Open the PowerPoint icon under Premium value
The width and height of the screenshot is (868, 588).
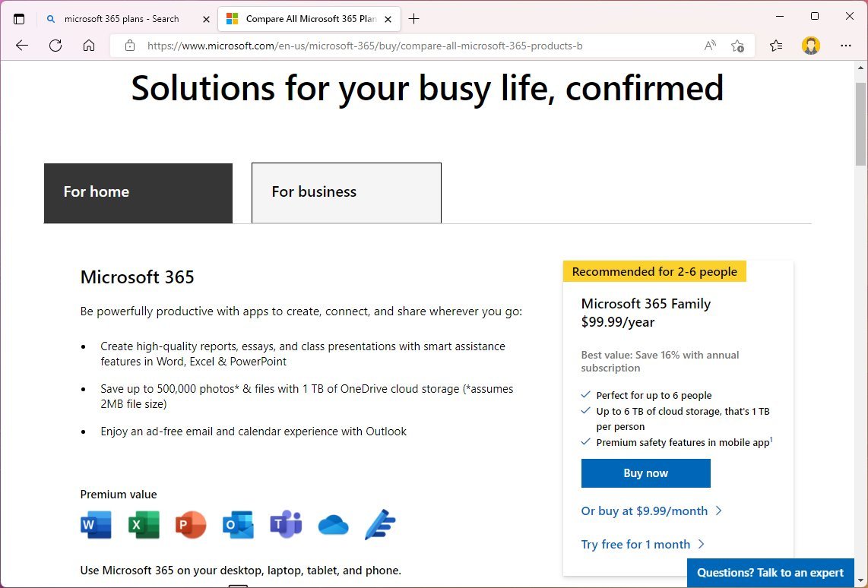191,524
